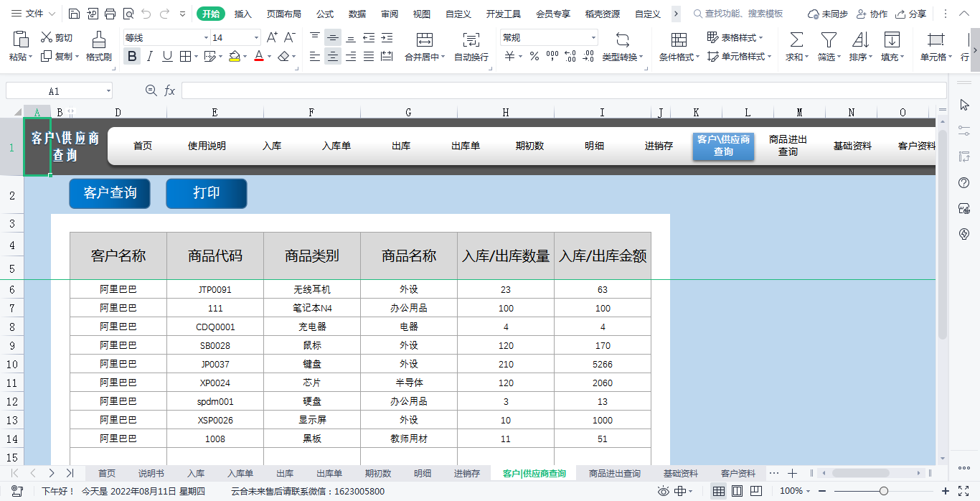The width and height of the screenshot is (980, 501).
Task: Click the 分享 share button
Action: coord(911,14)
